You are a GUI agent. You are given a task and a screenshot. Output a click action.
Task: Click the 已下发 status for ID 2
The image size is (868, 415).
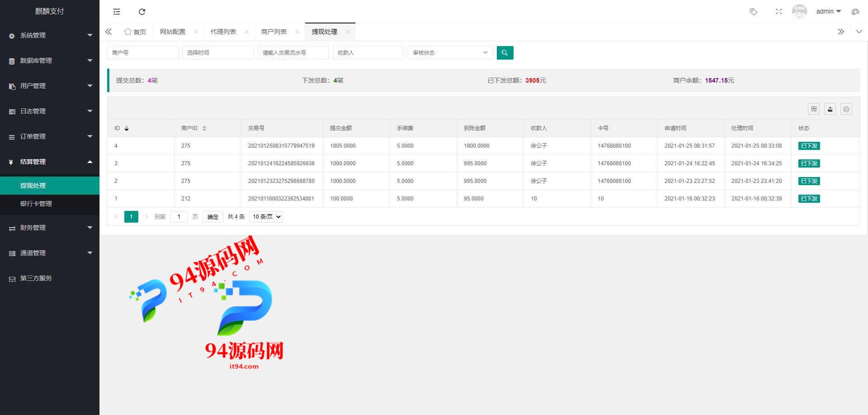coord(809,181)
